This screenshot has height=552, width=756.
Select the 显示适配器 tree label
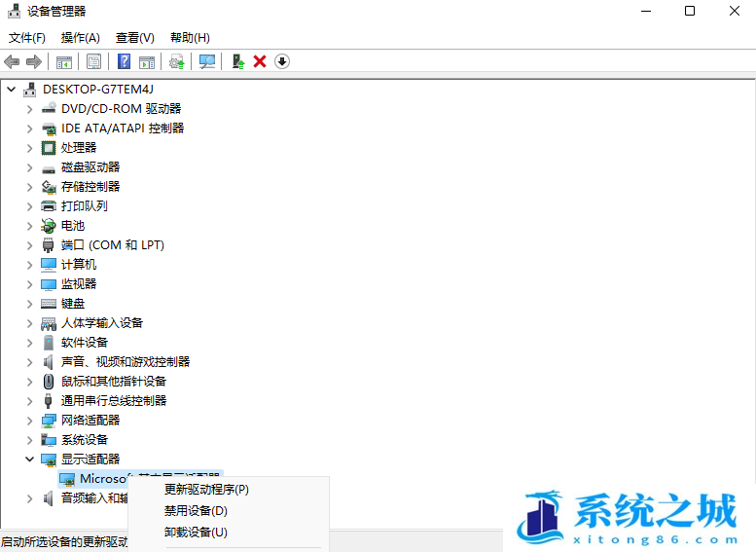[90, 459]
